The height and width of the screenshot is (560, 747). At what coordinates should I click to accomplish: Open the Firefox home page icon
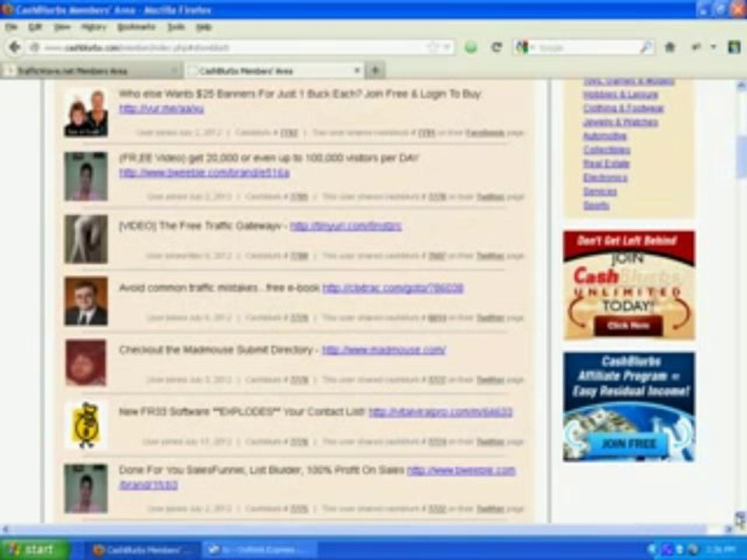(x=670, y=47)
